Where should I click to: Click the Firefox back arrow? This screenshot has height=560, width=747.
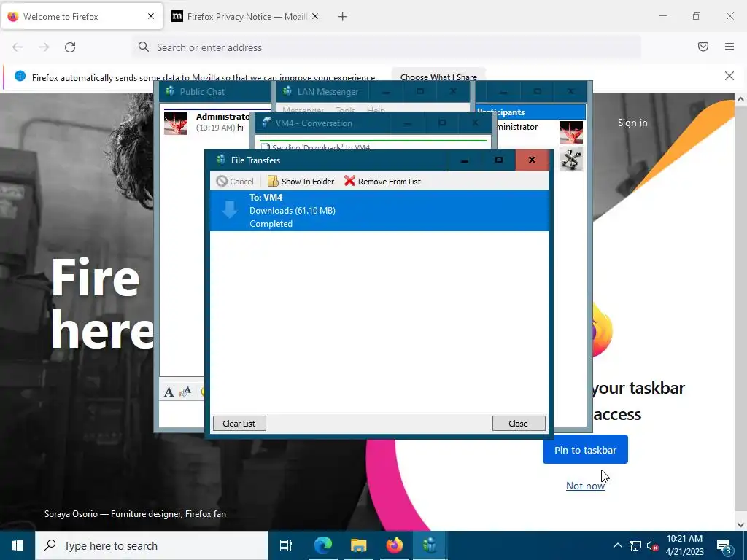pos(18,47)
